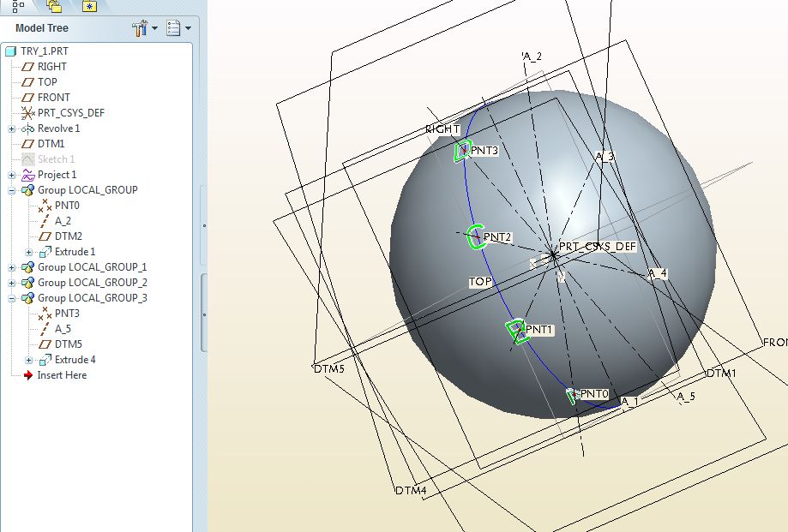Click the upper navigator sash handle
This screenshot has height=532, width=788.
pos(204,226)
